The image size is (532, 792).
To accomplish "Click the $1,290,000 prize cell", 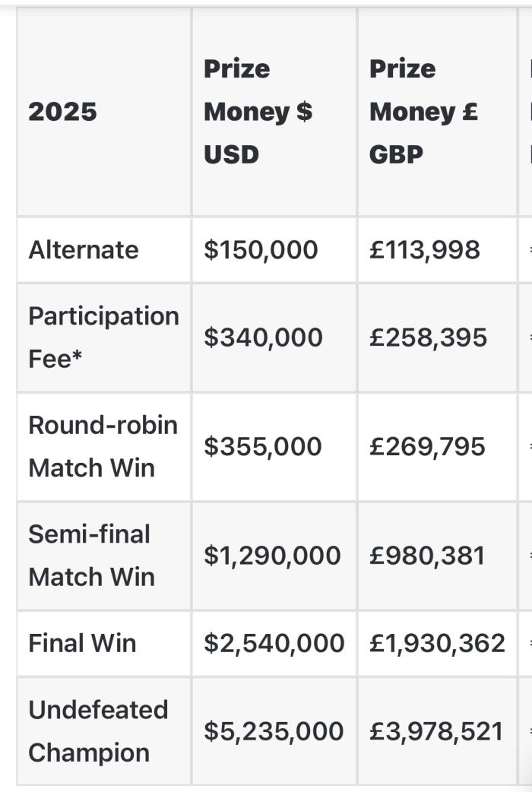I will click(x=272, y=556).
